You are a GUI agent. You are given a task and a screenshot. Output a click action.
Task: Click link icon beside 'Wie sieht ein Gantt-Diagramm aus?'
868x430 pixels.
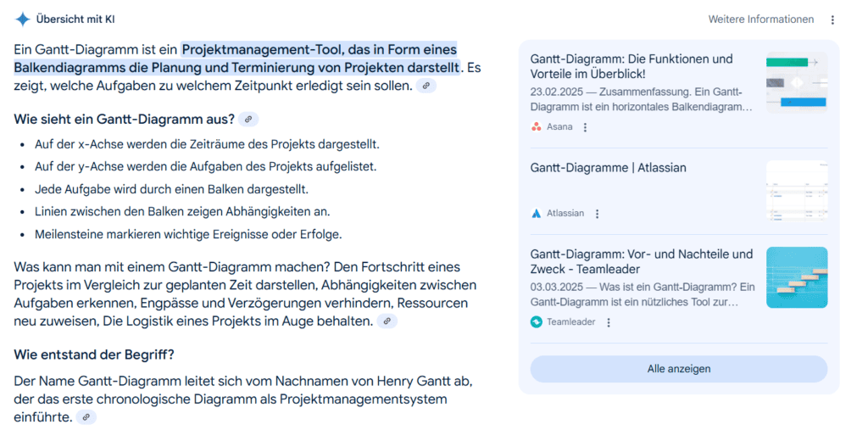pyautogui.click(x=248, y=120)
